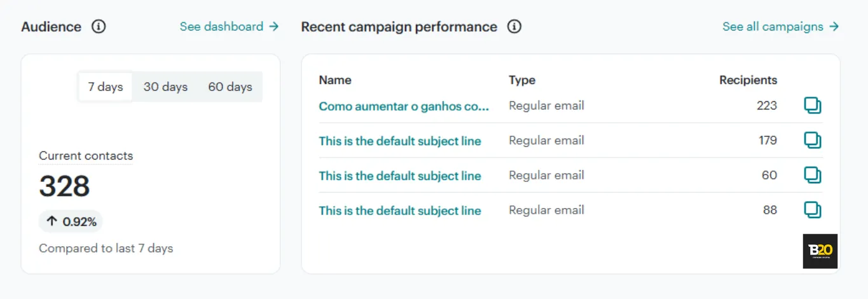Open default subject line campaign with 179 recipients
Image resolution: width=868 pixels, height=299 pixels.
[400, 141]
